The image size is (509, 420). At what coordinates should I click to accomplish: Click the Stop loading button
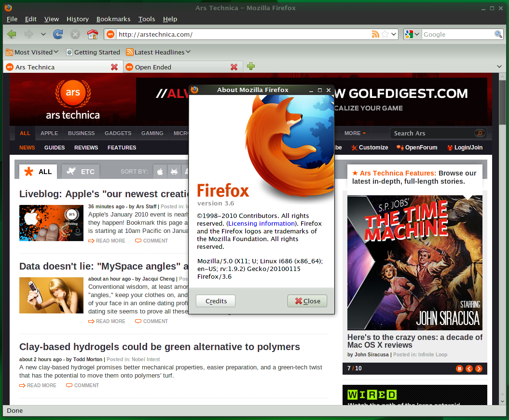(75, 34)
